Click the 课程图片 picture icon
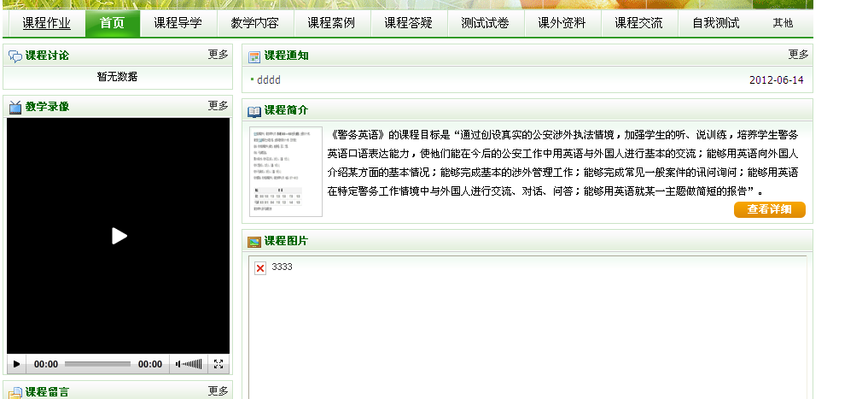Viewport: 868px width, 399px height. (x=253, y=242)
